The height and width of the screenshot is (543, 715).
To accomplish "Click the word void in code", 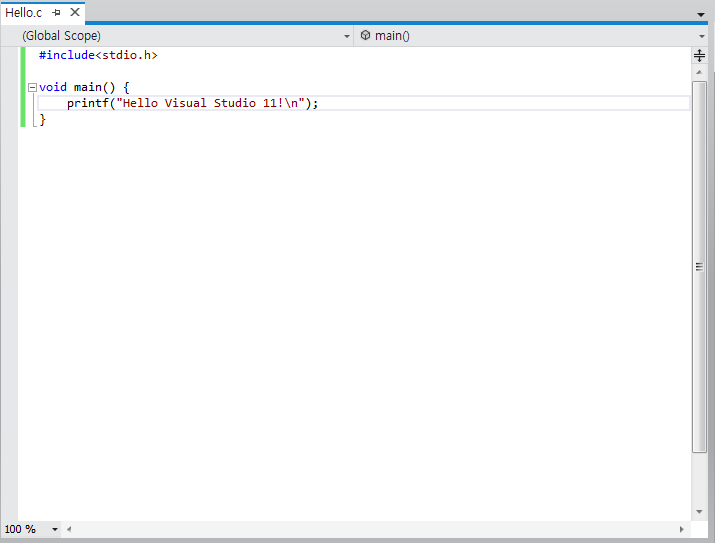I will click(x=53, y=87).
